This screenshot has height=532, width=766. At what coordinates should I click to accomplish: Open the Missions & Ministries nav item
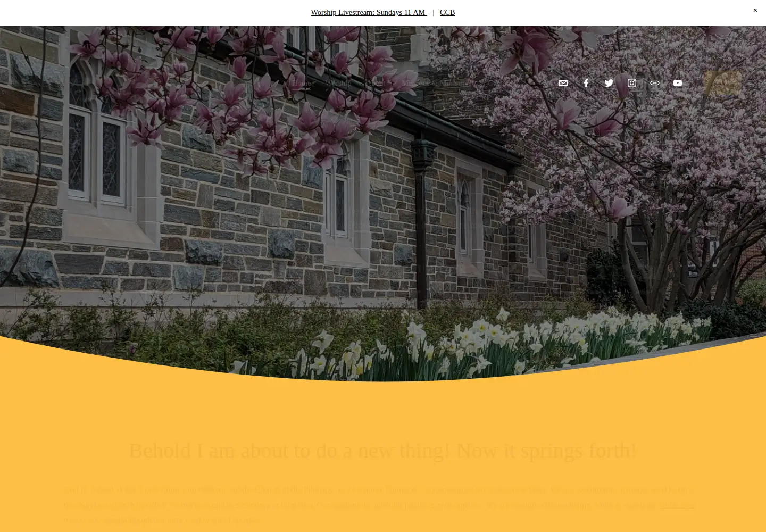(x=436, y=83)
